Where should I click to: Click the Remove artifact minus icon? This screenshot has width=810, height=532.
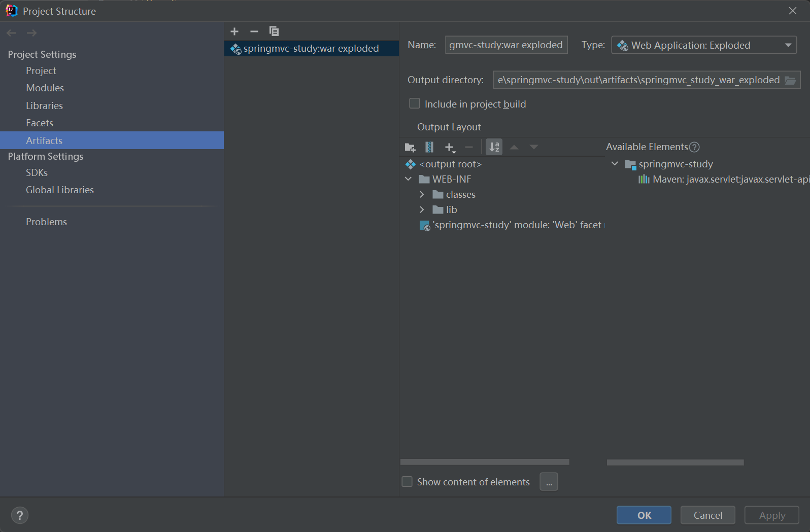254,31
